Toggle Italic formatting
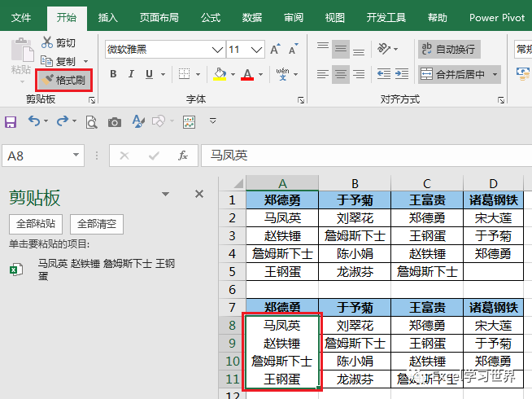532x399 pixels. tap(131, 73)
